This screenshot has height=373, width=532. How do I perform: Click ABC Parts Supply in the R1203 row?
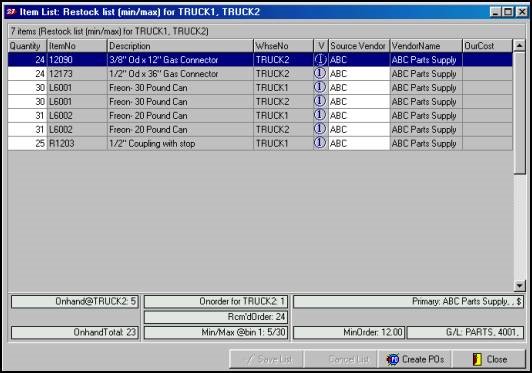[x=424, y=144]
